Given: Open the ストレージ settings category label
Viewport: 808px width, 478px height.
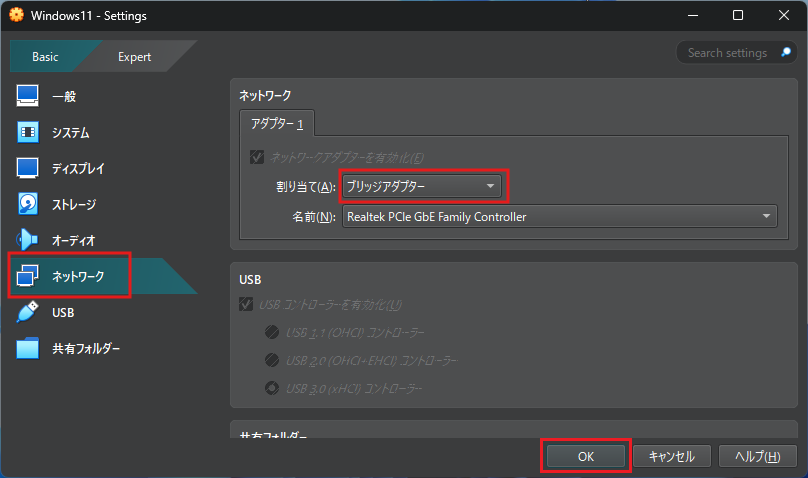Looking at the screenshot, I should [x=74, y=204].
